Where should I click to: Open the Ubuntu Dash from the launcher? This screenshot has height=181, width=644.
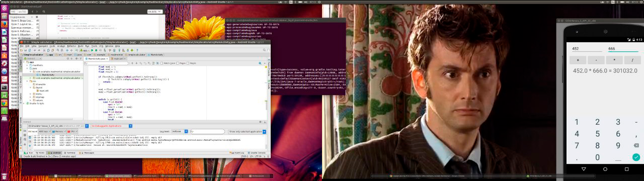pyautogui.click(x=4, y=9)
